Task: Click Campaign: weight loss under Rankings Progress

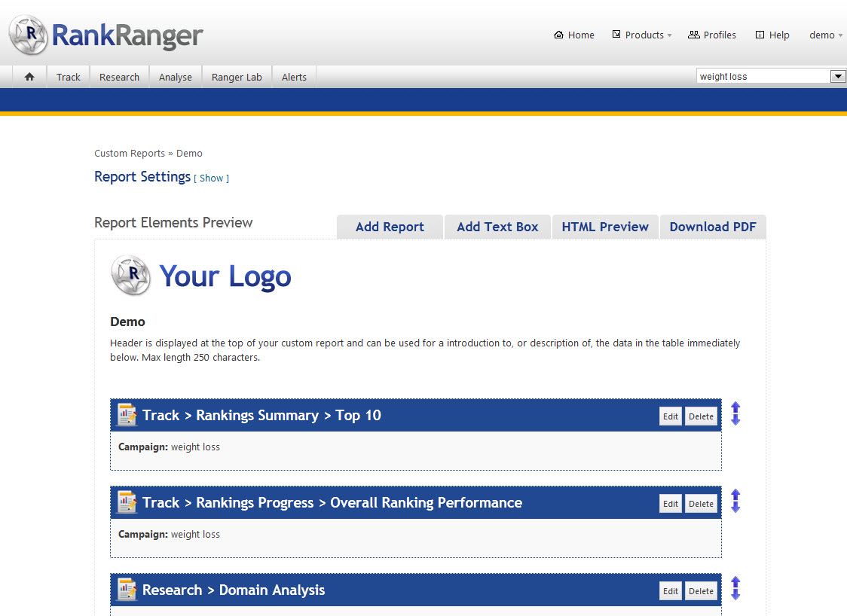Action: tap(169, 535)
